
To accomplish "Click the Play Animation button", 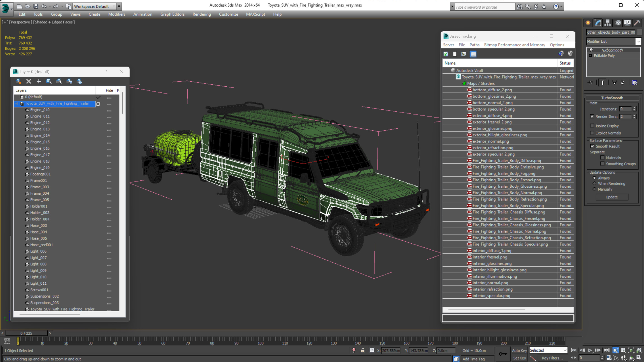I will pos(590,350).
